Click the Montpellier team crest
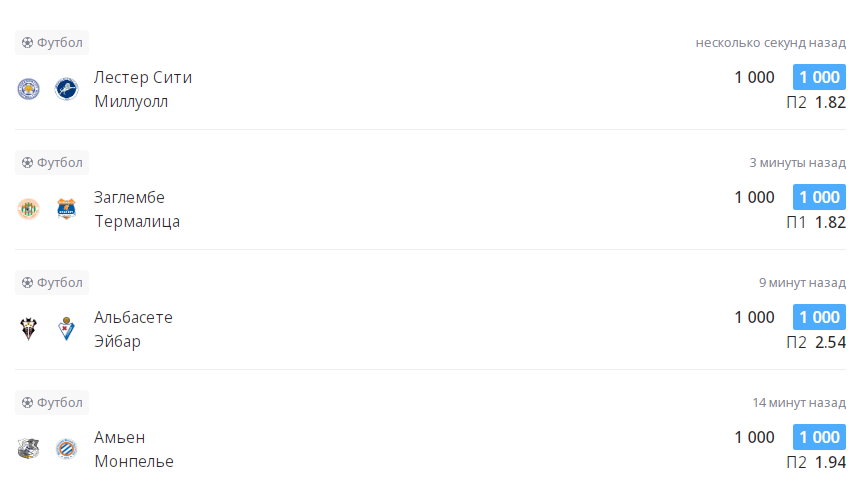 tap(66, 449)
